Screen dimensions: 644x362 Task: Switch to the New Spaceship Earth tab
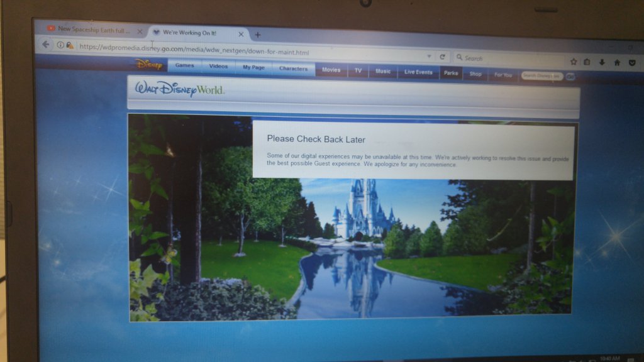93,29
